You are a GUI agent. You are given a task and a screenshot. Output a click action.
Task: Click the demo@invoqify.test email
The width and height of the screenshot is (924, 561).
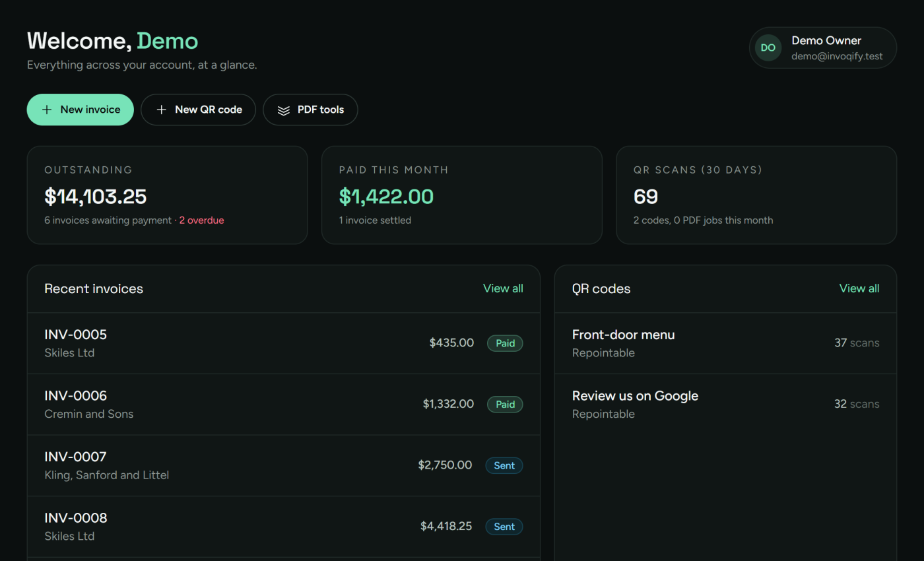(x=837, y=56)
